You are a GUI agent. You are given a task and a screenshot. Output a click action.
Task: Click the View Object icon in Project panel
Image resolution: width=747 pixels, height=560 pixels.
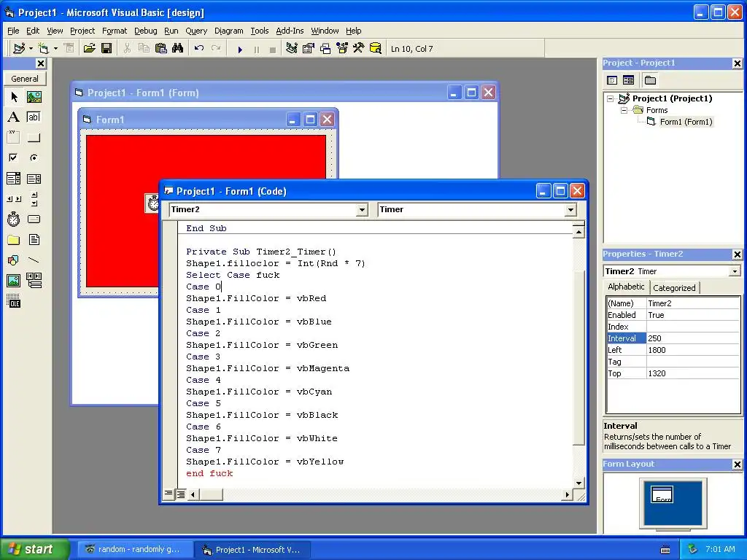pos(628,80)
